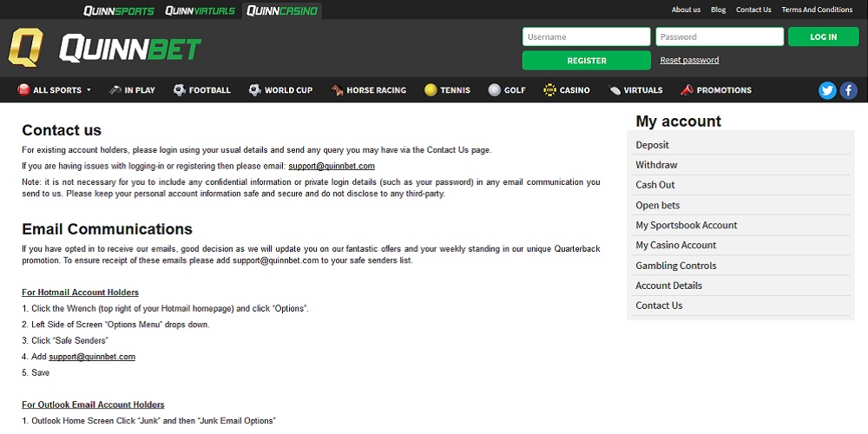This screenshot has height=434, width=868.
Task: Open the Blog top link
Action: coord(718,10)
